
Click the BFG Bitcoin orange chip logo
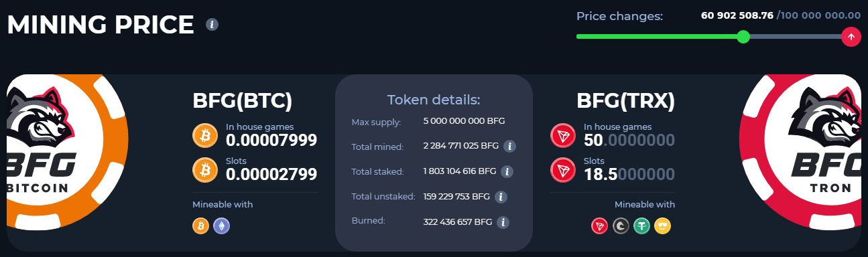pyautogui.click(x=67, y=154)
